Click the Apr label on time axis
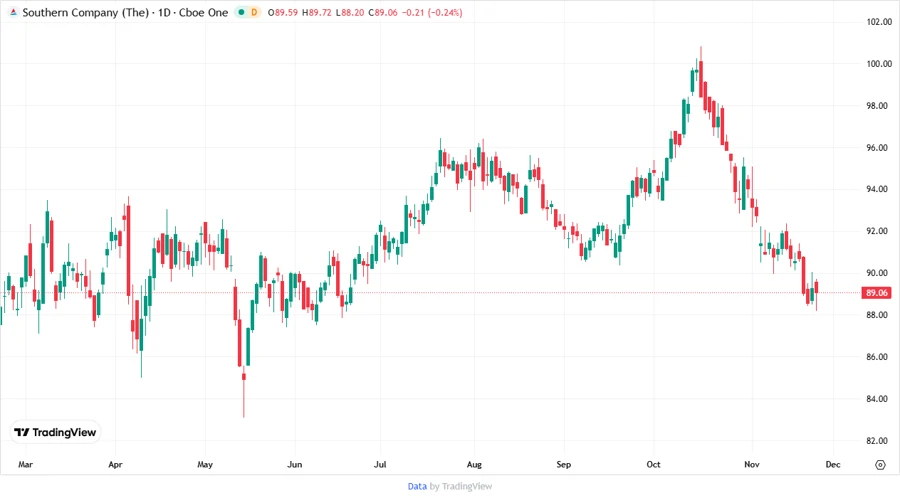The height and width of the screenshot is (498, 900). pyautogui.click(x=115, y=464)
